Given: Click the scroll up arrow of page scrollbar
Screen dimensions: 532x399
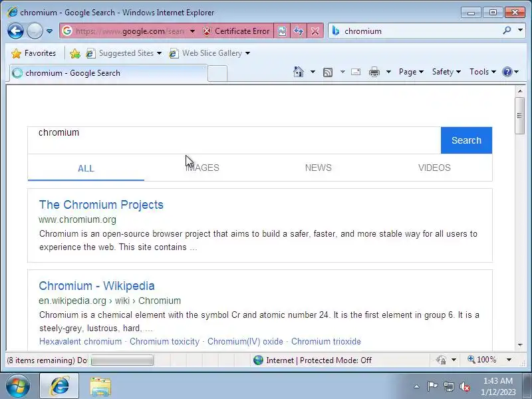Looking at the screenshot, I should (520, 91).
